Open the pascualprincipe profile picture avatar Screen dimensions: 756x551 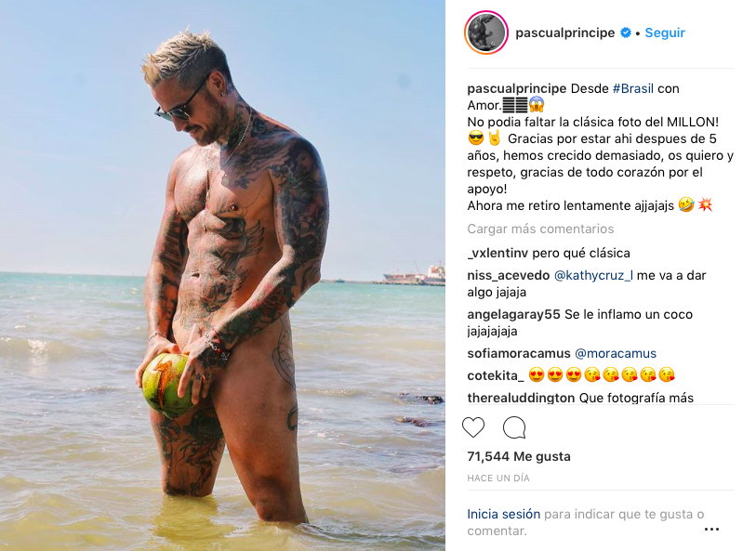click(486, 33)
